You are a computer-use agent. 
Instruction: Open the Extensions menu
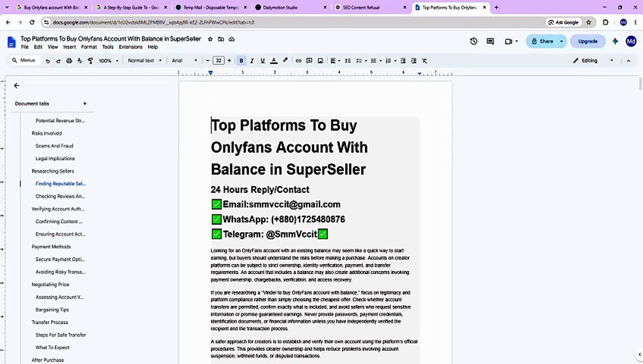click(130, 47)
